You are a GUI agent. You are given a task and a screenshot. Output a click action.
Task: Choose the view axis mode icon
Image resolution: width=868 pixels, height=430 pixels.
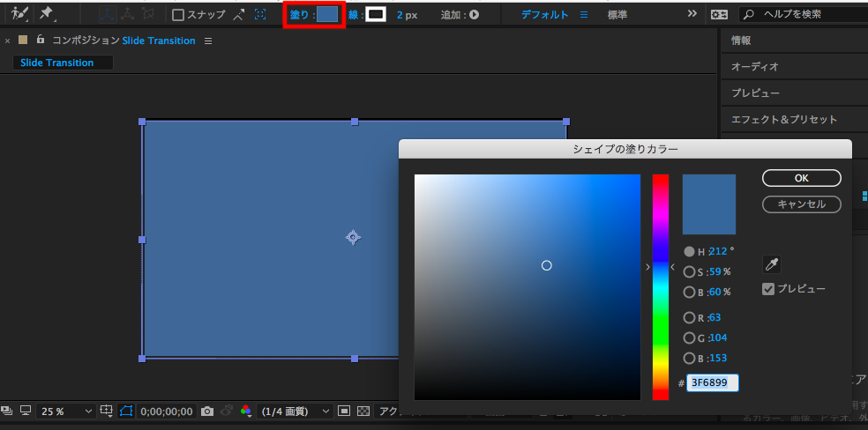click(x=146, y=15)
